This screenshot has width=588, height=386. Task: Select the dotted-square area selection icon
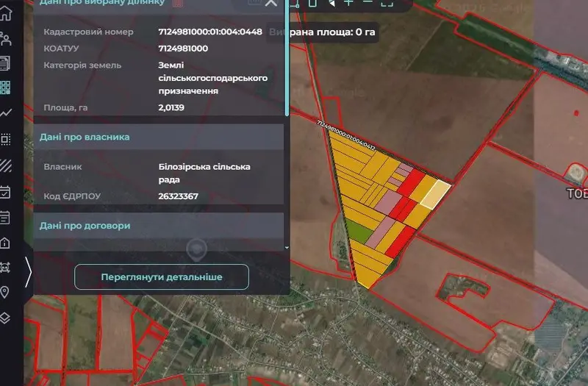tap(6, 140)
